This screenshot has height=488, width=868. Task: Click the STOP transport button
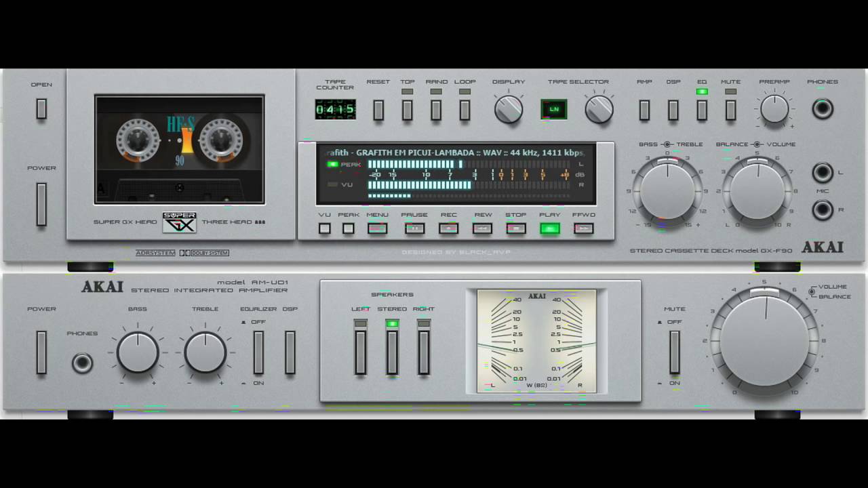(x=516, y=228)
